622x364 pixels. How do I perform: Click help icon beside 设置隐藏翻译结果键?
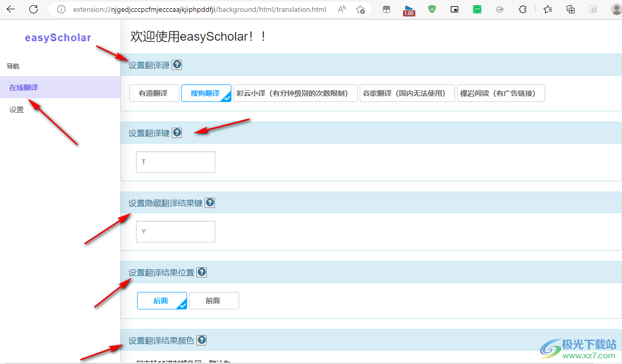(x=210, y=203)
